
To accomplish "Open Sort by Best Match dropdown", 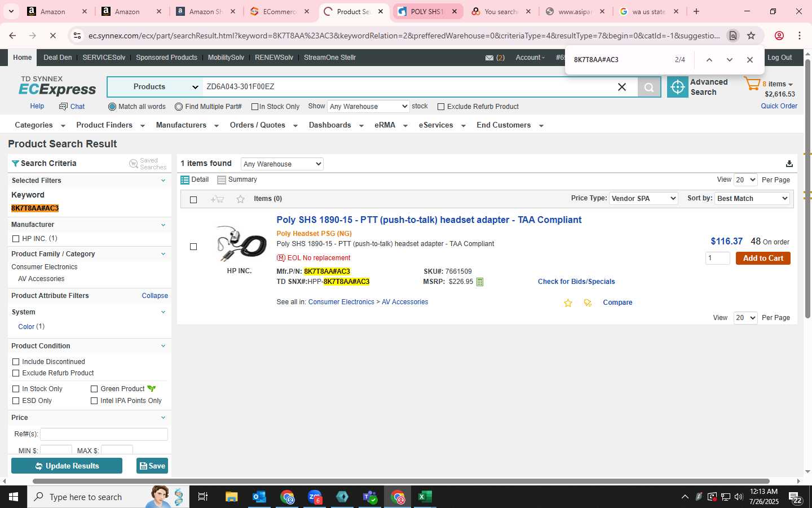I will (x=752, y=199).
